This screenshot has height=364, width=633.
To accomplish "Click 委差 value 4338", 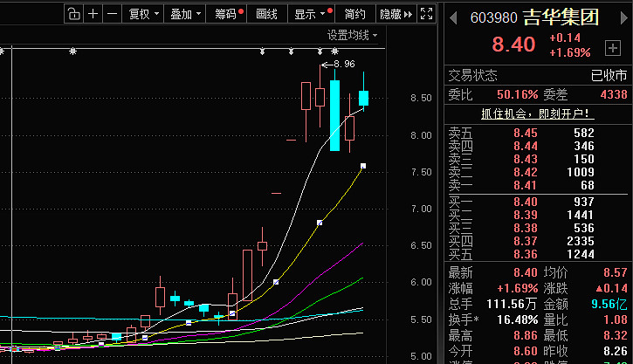I will pos(614,94).
